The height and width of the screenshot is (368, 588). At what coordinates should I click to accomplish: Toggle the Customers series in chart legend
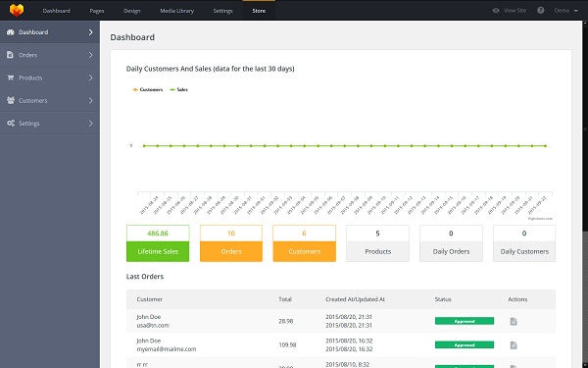pyautogui.click(x=147, y=89)
